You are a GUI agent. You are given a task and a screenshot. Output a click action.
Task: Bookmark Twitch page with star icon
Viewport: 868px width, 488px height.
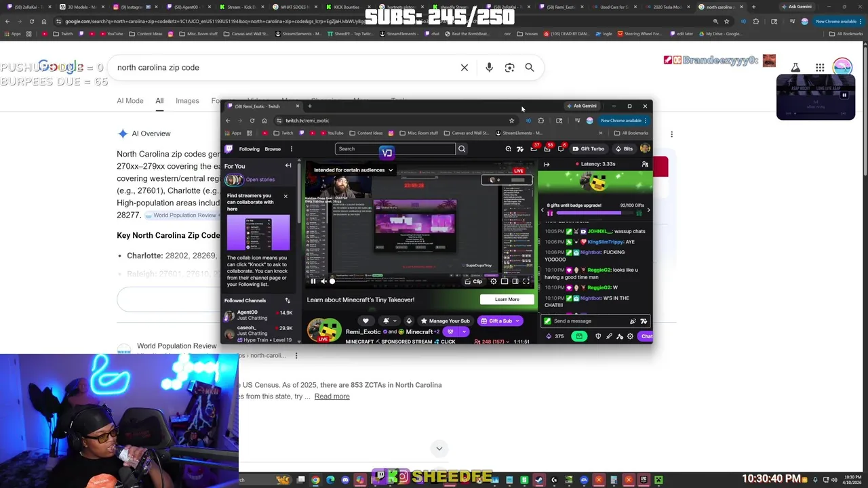click(x=511, y=121)
